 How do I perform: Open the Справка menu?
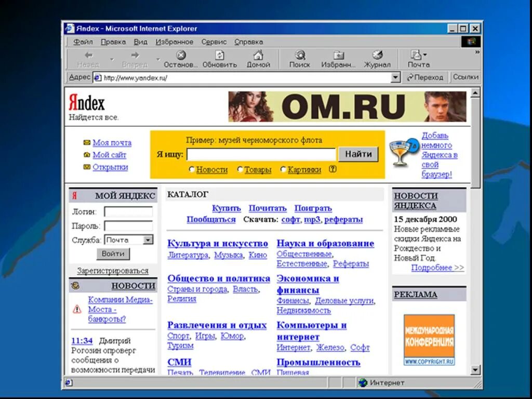tap(248, 42)
